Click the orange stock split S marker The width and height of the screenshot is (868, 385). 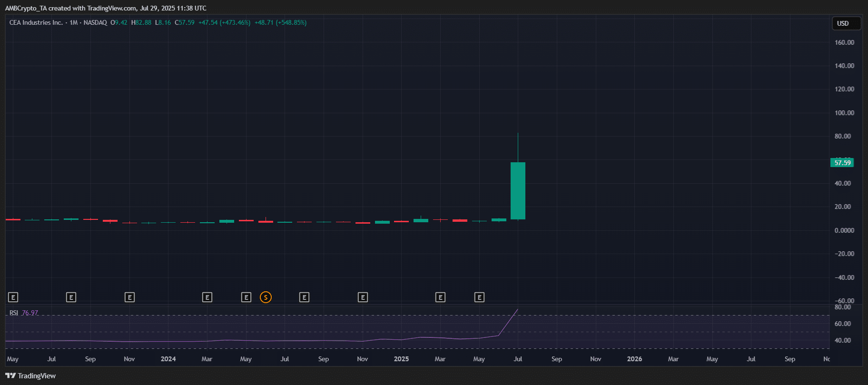(x=266, y=297)
